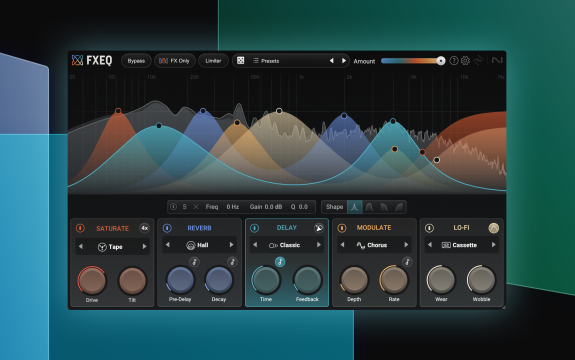Select previous Saturate mode before Tape
This screenshot has width=575, height=360.
(x=81, y=247)
